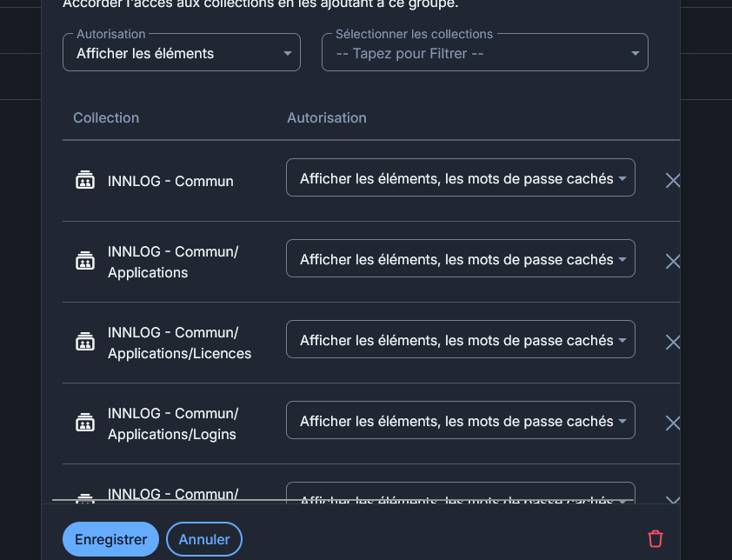Click the Commun/Applications collection icon
This screenshot has width=732, height=560.
tap(85, 262)
